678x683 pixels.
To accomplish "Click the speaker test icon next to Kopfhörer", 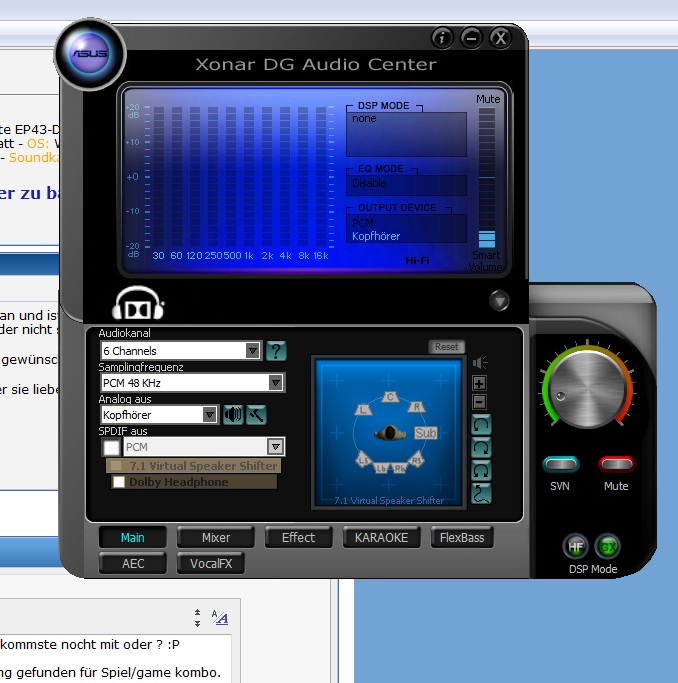I will point(233,415).
